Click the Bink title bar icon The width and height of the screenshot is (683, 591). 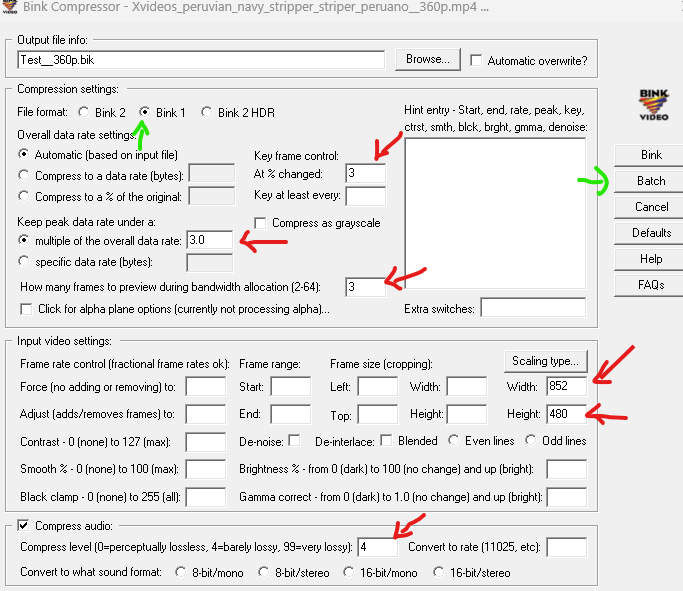coord(10,7)
